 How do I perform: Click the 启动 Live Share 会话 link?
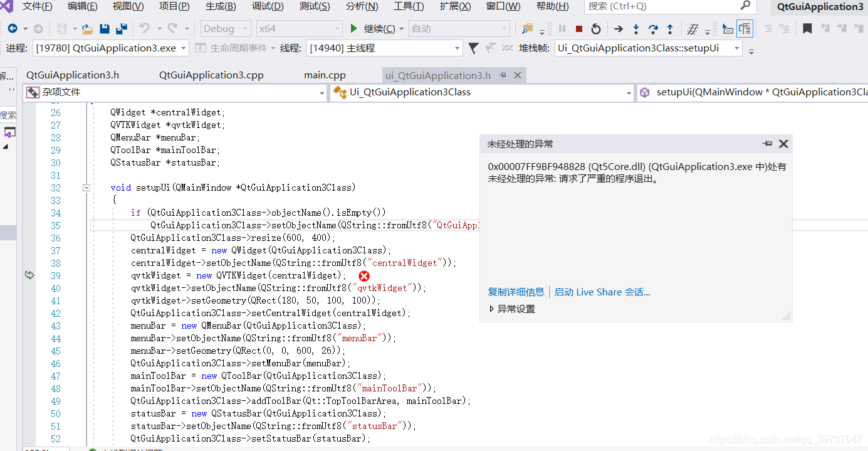(602, 292)
